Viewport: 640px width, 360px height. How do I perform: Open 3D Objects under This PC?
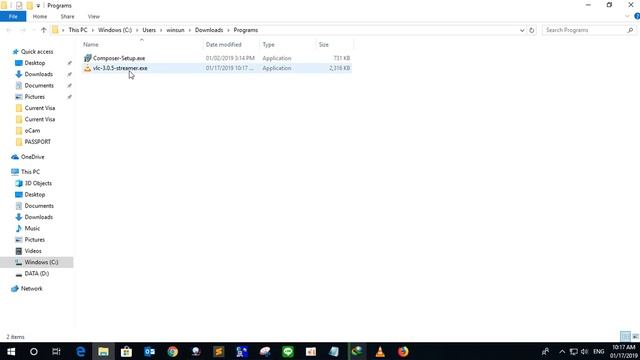click(38, 183)
